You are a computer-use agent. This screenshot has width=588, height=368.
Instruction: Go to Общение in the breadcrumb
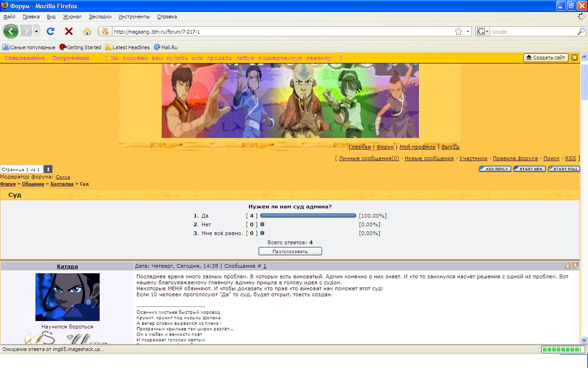click(x=33, y=184)
